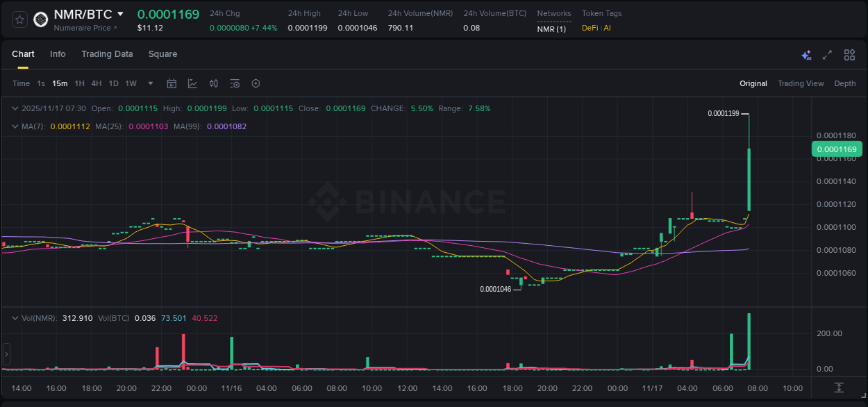Open the indicator settings list icon
This screenshot has width=868, height=407.
(x=234, y=83)
